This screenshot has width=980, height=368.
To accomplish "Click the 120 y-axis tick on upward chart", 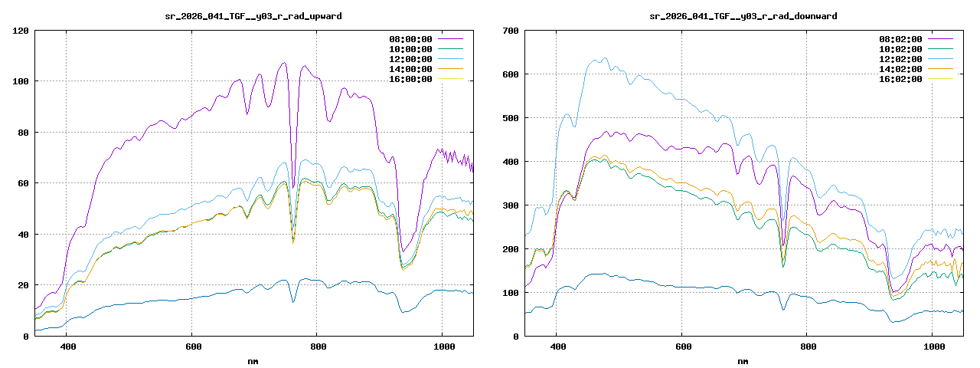I will point(21,31).
